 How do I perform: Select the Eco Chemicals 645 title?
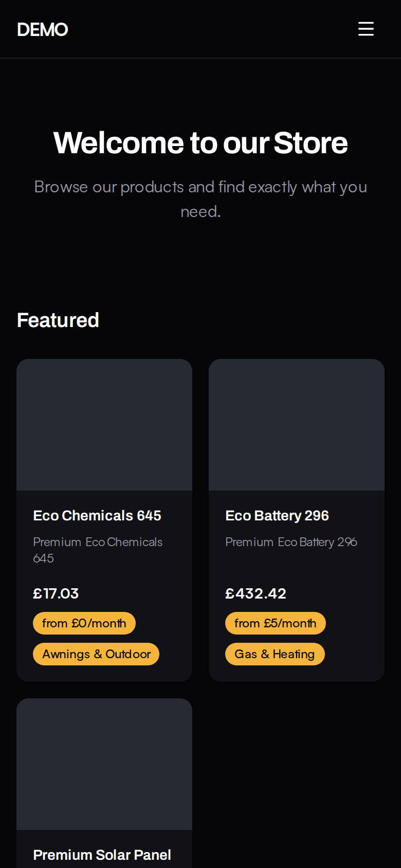click(x=97, y=515)
